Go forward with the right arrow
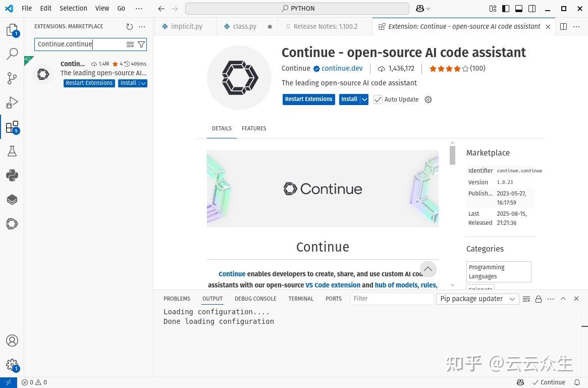The width and height of the screenshot is (588, 388). [174, 9]
